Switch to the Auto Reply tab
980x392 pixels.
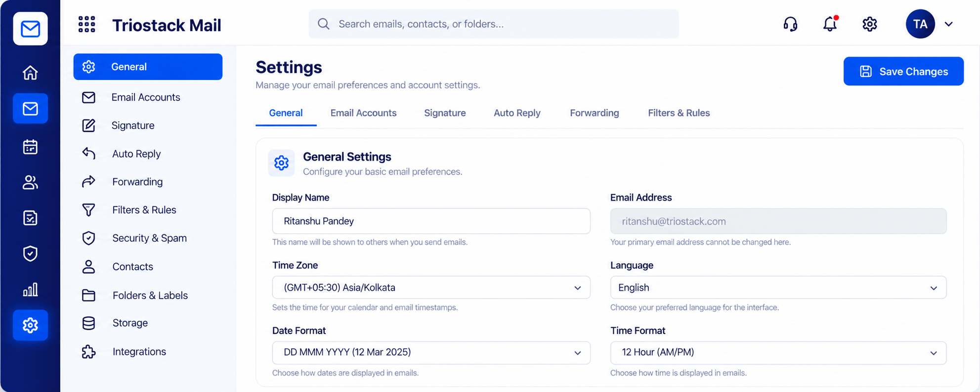[517, 113]
